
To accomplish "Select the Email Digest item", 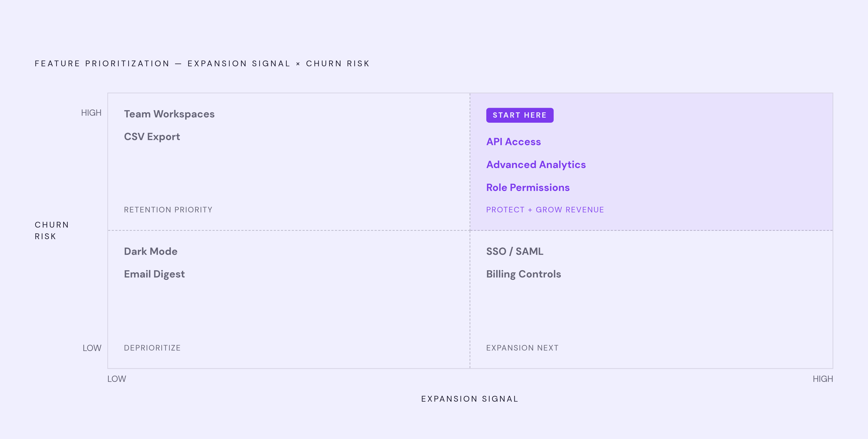I will click(154, 274).
